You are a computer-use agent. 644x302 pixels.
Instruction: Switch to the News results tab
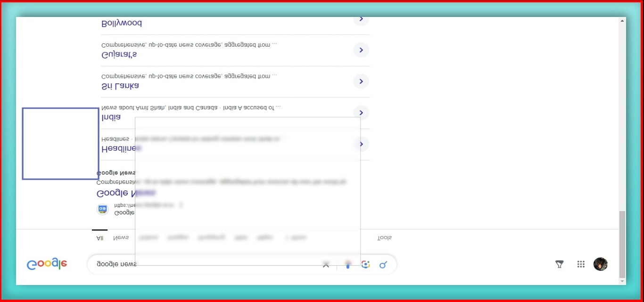(x=121, y=237)
